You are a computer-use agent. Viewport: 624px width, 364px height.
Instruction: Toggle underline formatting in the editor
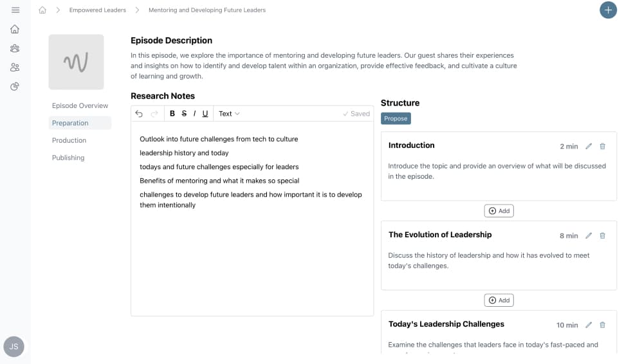(x=205, y=114)
